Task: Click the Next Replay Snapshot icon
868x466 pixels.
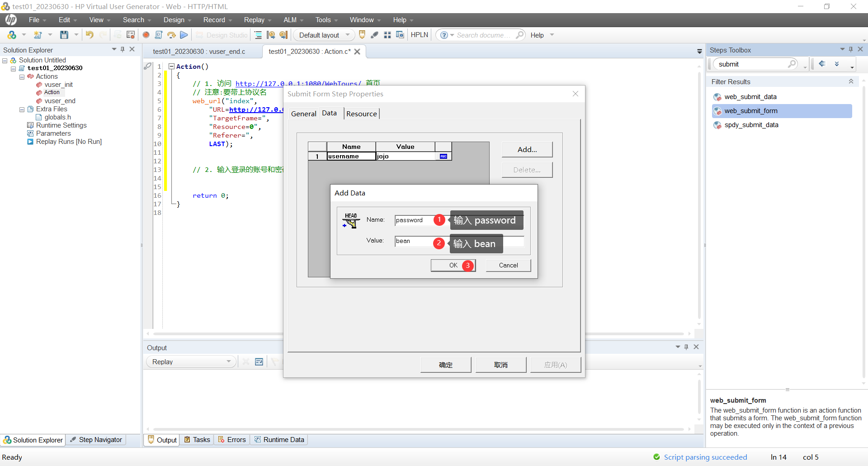Action: tap(283, 35)
